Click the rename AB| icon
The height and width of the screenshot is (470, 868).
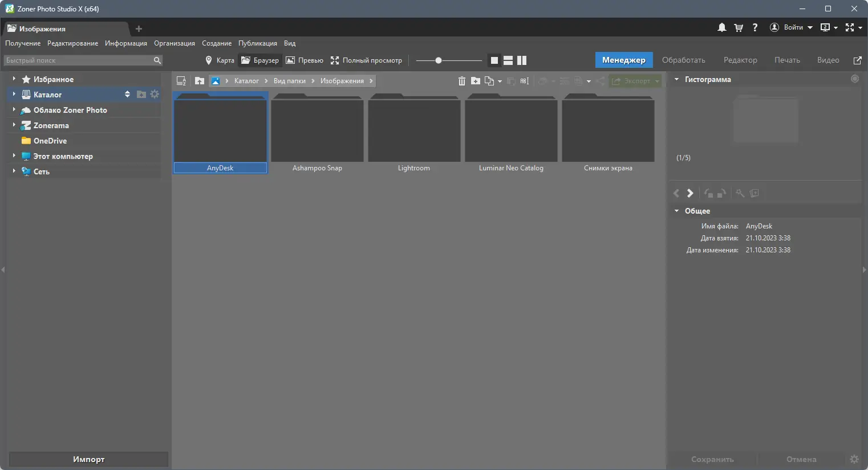(525, 81)
